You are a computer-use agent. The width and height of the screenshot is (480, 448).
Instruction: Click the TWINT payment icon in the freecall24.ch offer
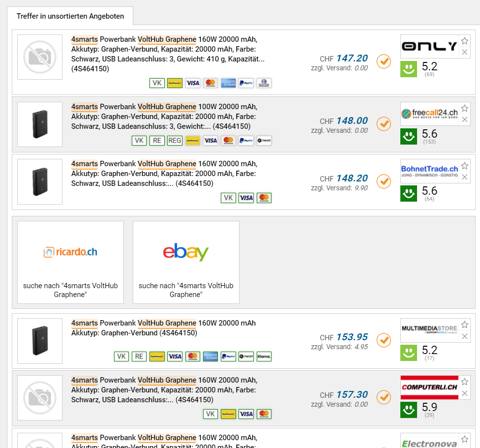tap(264, 141)
